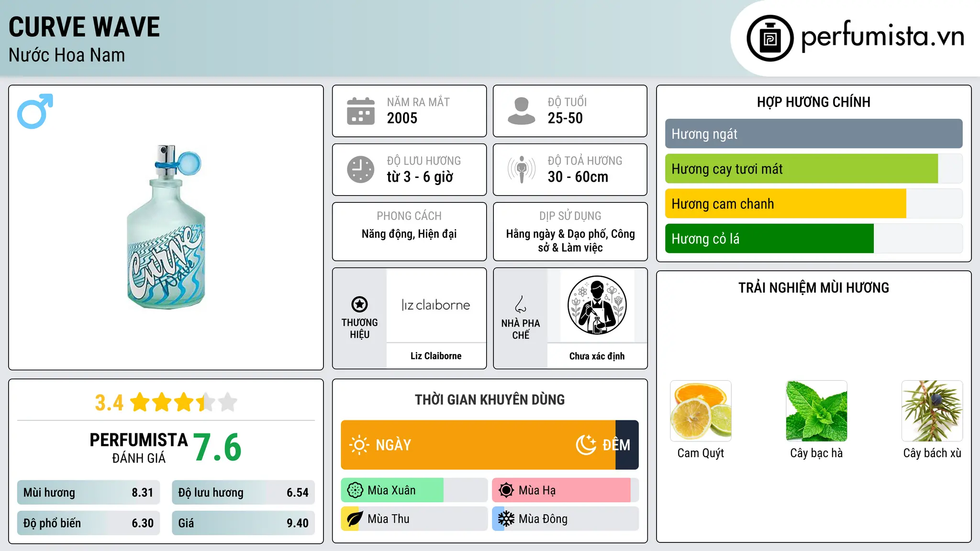This screenshot has width=980, height=551.
Task: Click the Cây bách xù note label
Action: click(932, 453)
